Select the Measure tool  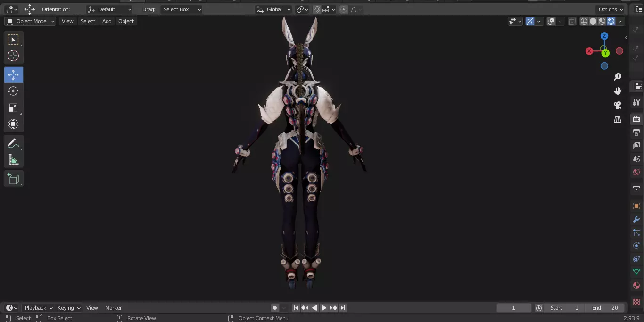pos(13,160)
